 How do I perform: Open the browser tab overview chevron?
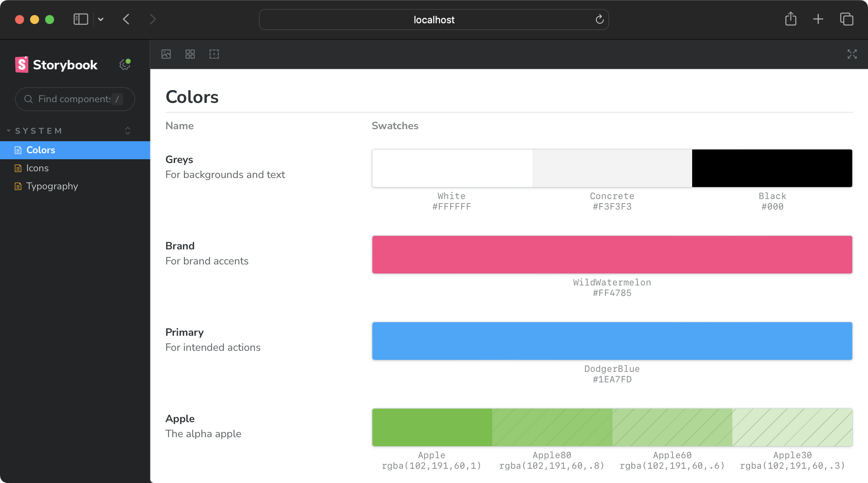[x=100, y=19]
